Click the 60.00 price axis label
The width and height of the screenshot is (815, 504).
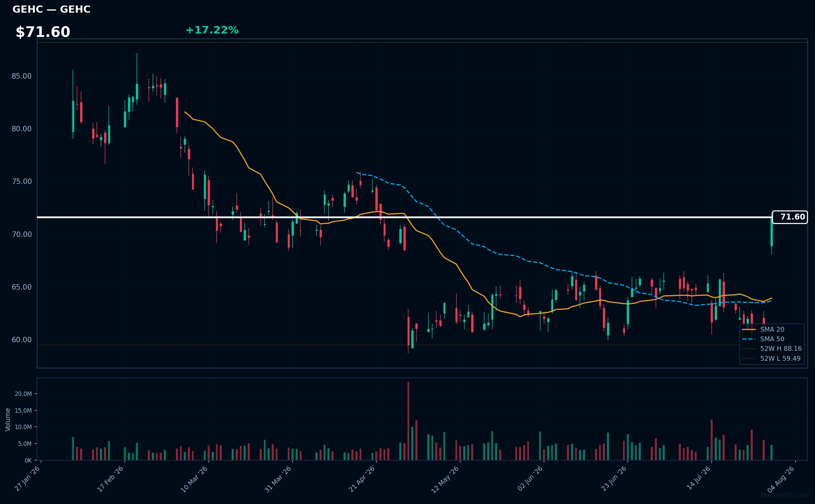(x=22, y=340)
